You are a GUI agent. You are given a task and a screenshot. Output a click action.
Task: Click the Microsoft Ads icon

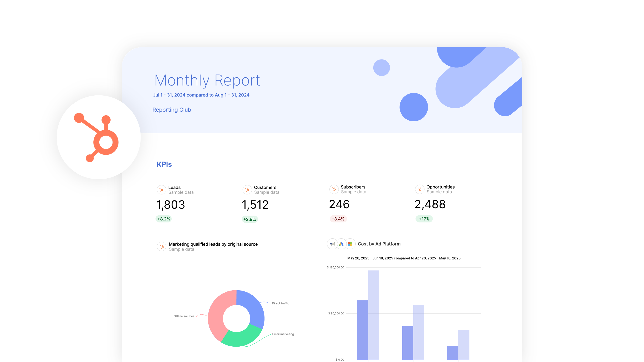coord(350,244)
